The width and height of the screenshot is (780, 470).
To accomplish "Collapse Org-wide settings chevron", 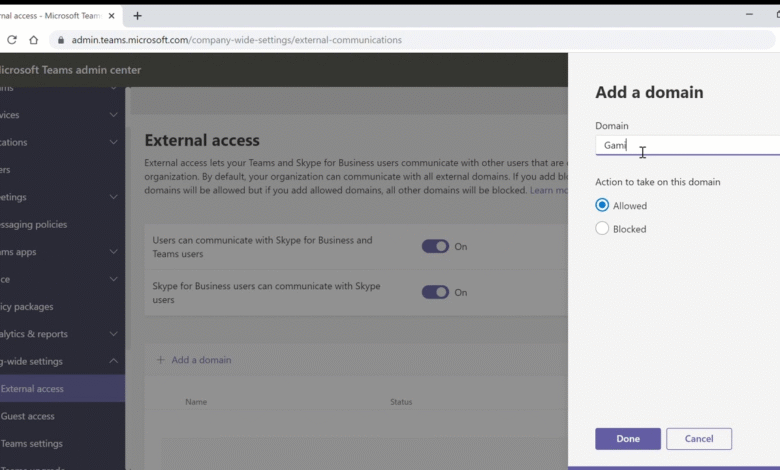I will pyautogui.click(x=113, y=361).
